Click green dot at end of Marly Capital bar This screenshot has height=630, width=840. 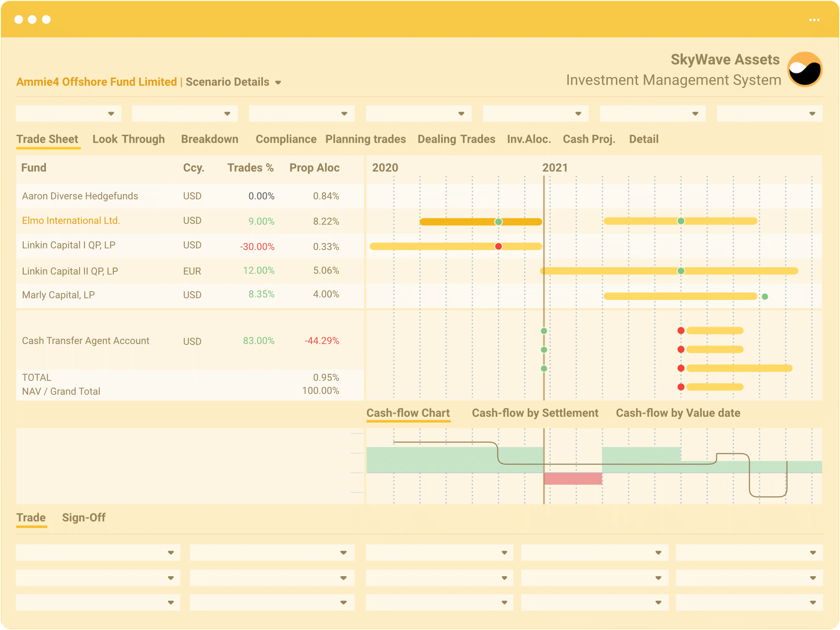click(765, 296)
